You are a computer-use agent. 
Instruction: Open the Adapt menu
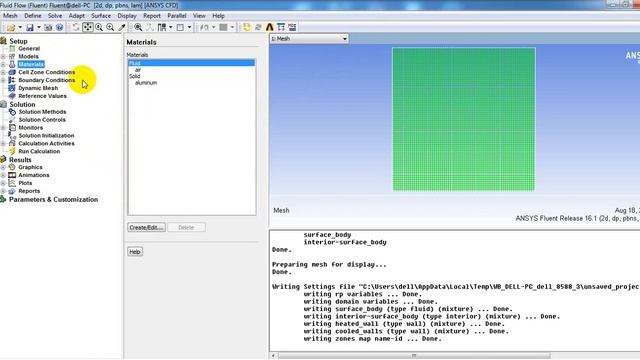[x=76, y=16]
